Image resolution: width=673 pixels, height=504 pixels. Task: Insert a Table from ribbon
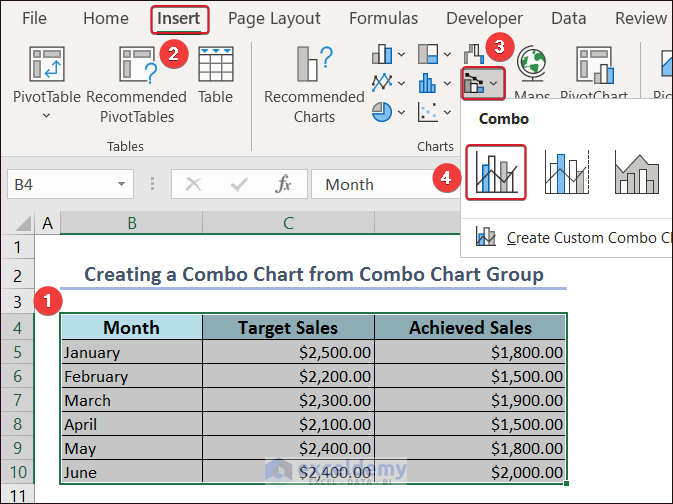[x=215, y=65]
